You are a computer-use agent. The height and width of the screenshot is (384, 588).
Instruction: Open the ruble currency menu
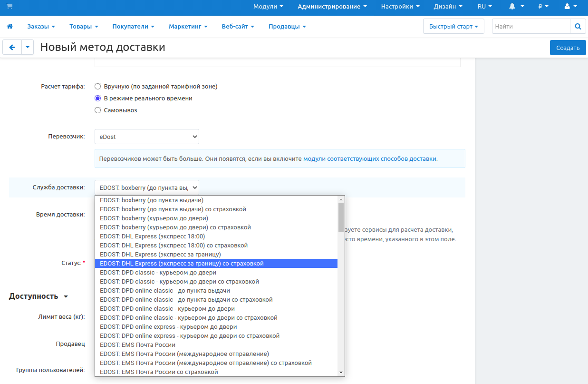pyautogui.click(x=543, y=7)
